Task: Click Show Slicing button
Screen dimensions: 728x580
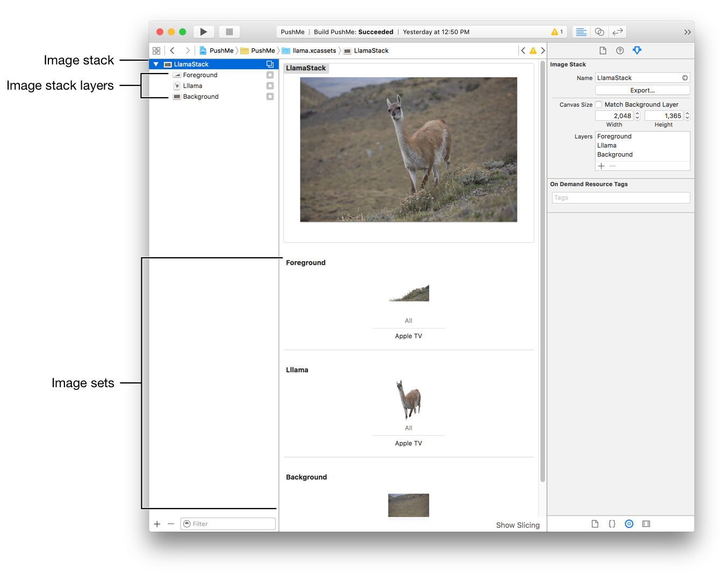Action: 518,525
